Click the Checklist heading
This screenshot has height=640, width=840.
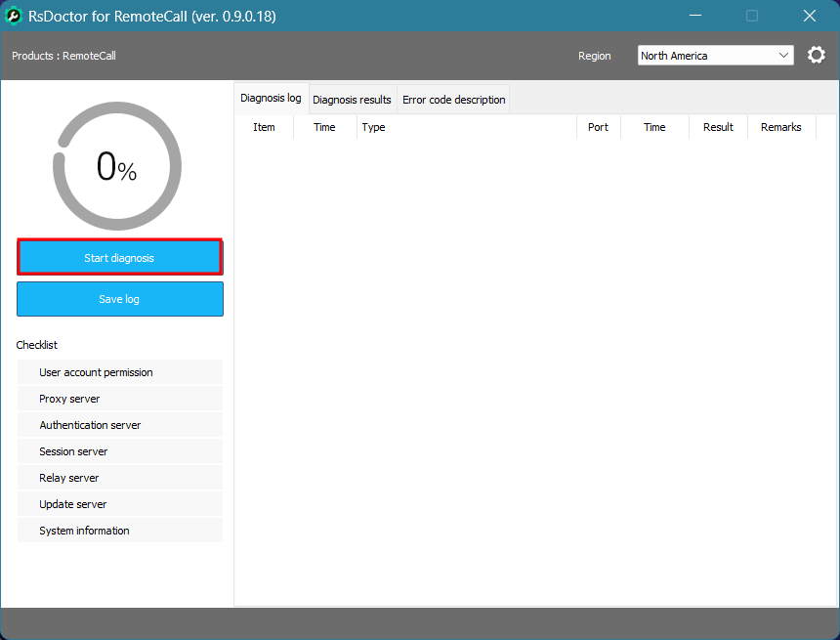36,345
